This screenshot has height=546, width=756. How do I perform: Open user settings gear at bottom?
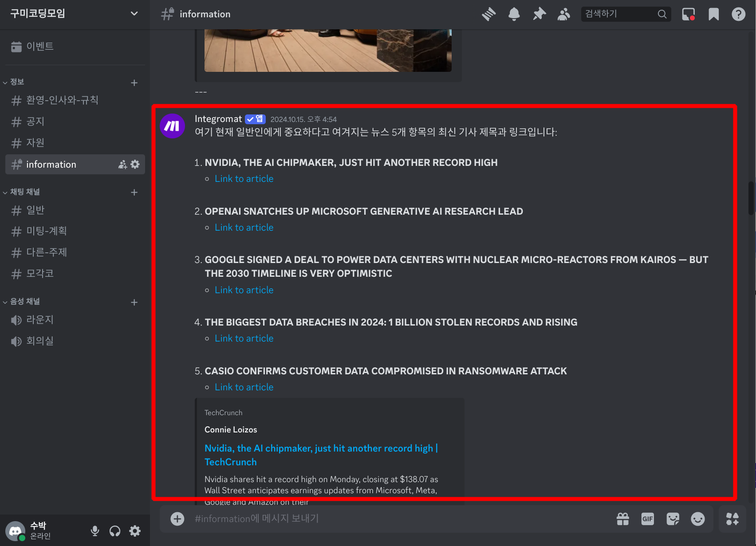[x=135, y=531]
